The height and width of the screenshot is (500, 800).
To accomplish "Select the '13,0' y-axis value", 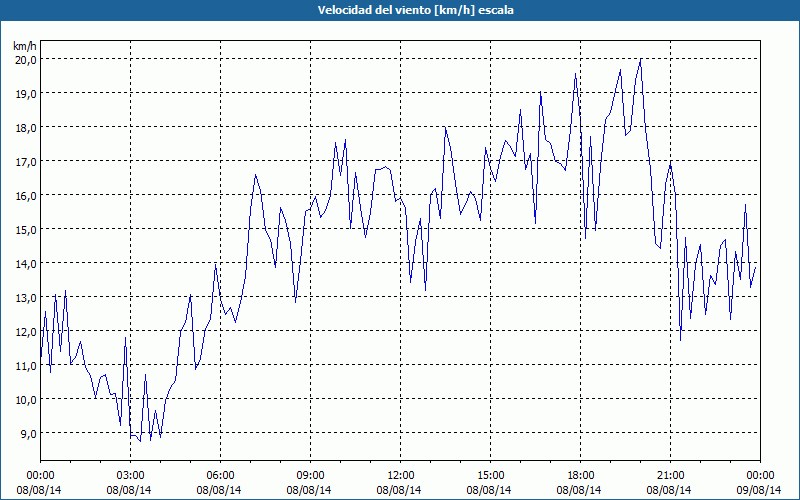I will pos(26,297).
